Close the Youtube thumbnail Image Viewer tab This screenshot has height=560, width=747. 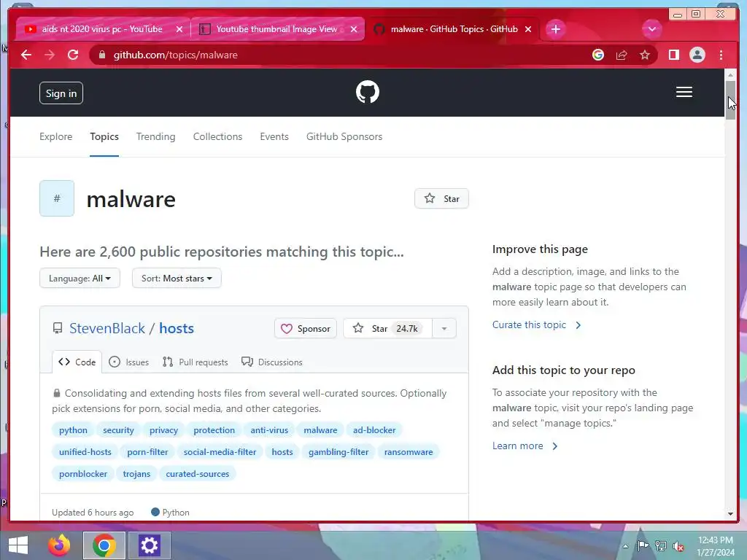click(x=354, y=29)
